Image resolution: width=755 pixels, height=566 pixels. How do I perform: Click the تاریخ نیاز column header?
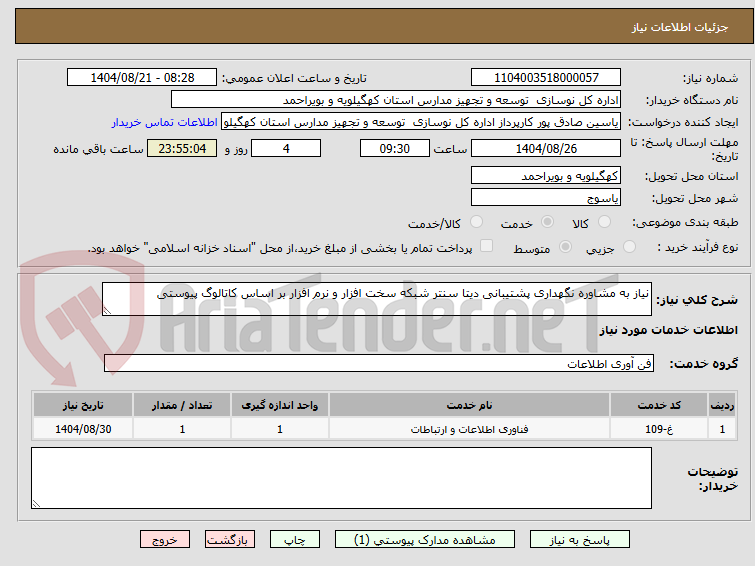(83, 405)
